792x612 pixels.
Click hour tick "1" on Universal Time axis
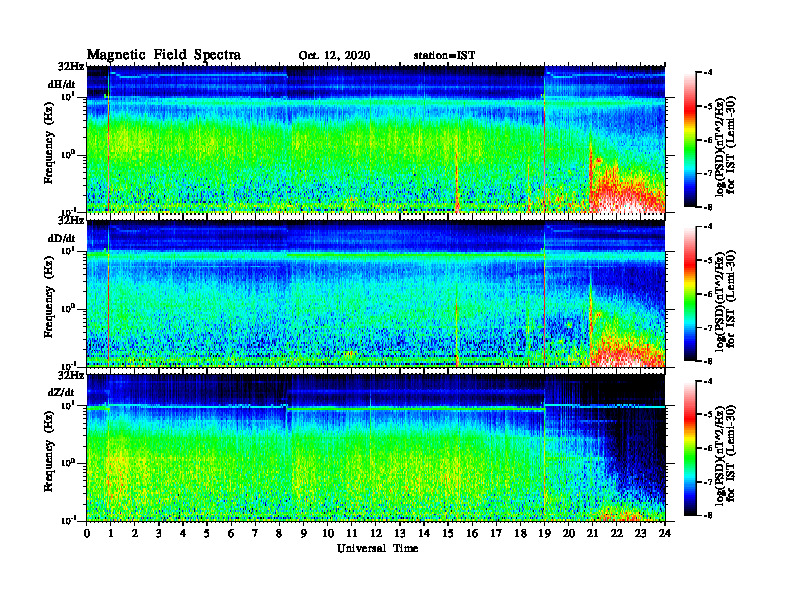[111, 533]
